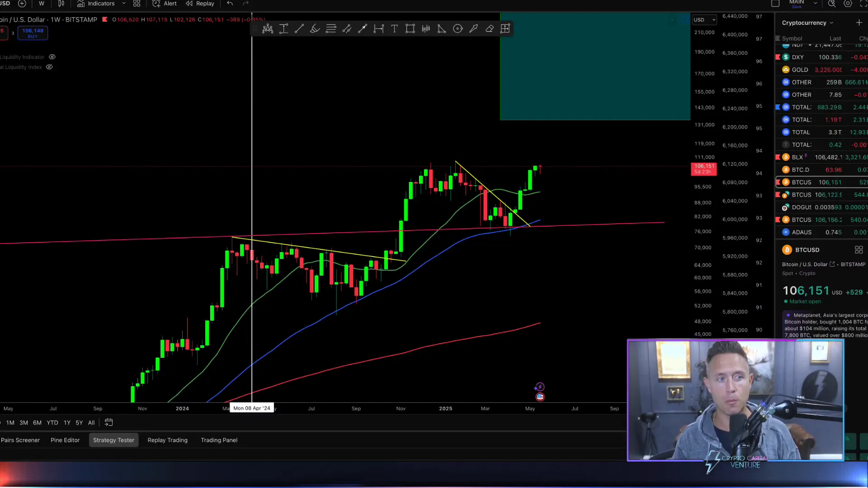Select the triangle shape tool
Screen dimensions: 868x488
[442, 29]
